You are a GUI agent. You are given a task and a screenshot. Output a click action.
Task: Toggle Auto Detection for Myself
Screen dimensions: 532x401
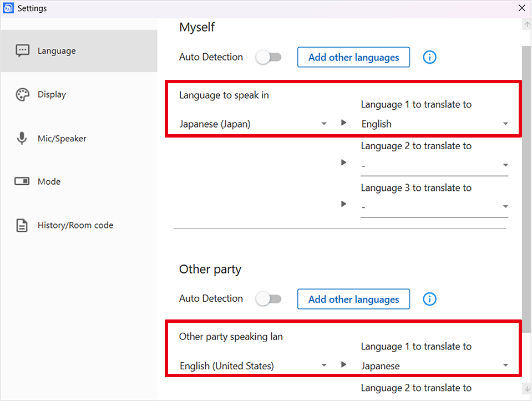coord(268,57)
